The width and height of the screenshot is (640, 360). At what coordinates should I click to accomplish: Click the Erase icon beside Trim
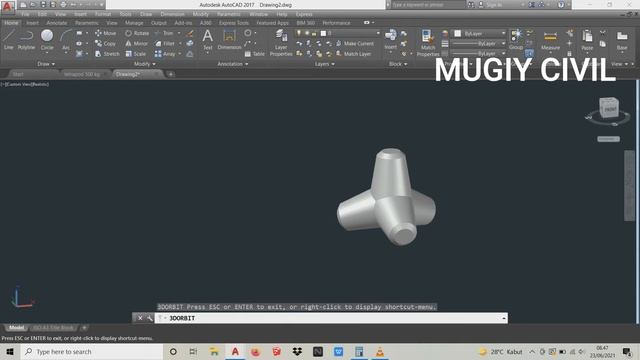[190, 33]
